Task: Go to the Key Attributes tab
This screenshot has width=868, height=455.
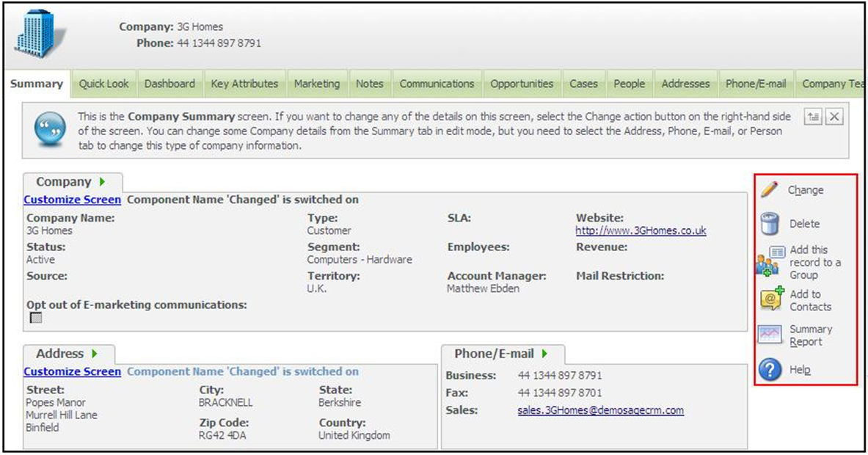Action: [244, 84]
